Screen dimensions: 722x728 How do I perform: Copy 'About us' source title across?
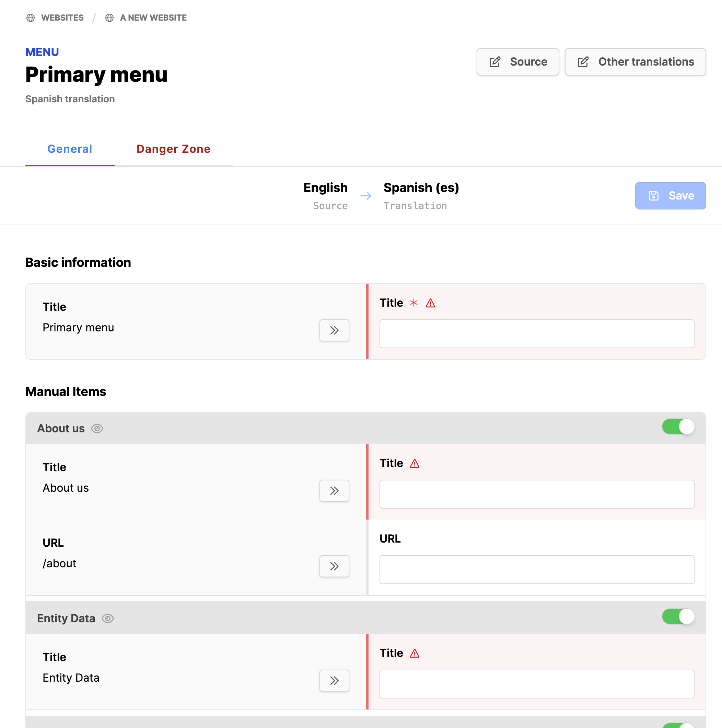(334, 491)
